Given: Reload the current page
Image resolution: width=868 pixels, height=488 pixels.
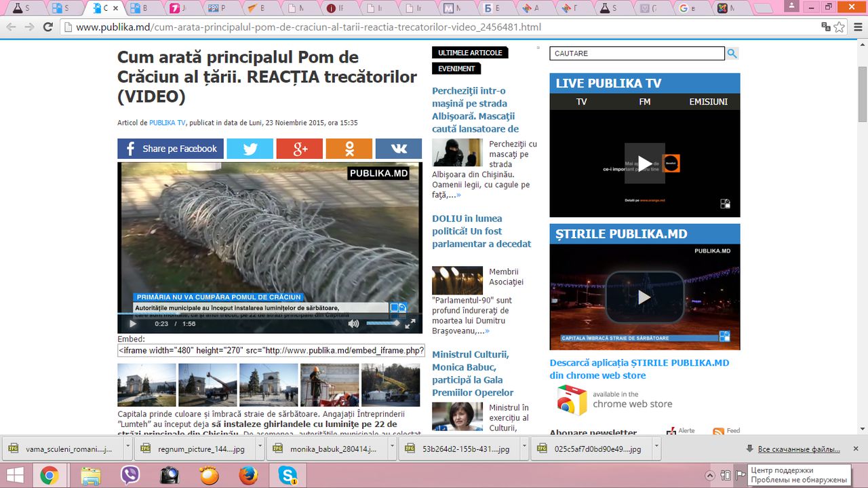Looking at the screenshot, I should [47, 27].
